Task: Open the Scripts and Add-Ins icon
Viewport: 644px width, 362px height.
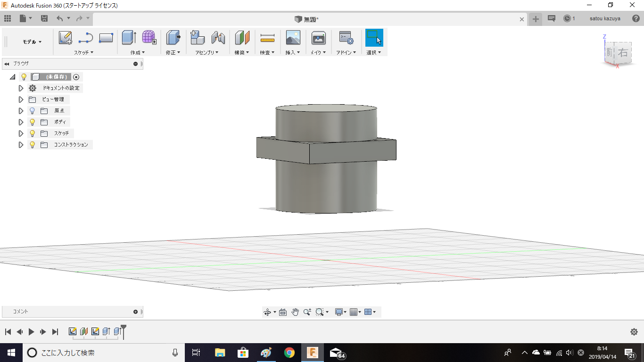Action: [x=347, y=38]
